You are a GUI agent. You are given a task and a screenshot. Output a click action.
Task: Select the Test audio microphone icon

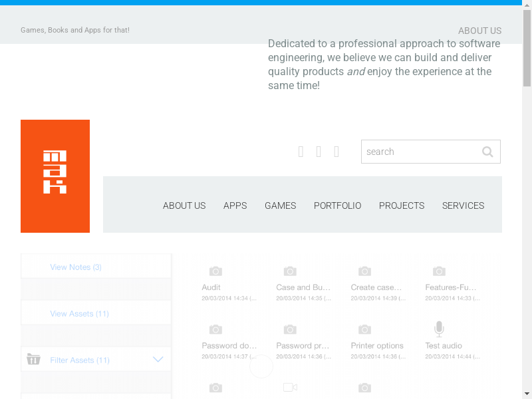point(439,329)
